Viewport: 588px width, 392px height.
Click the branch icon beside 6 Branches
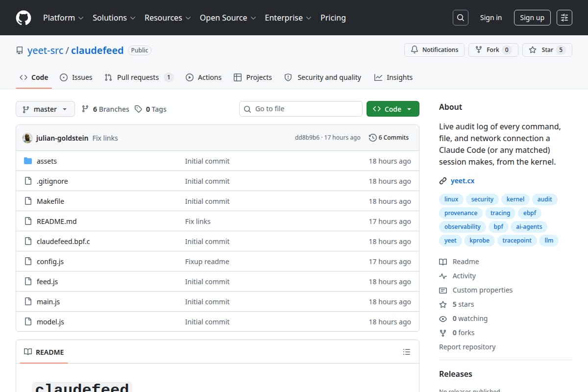(85, 109)
